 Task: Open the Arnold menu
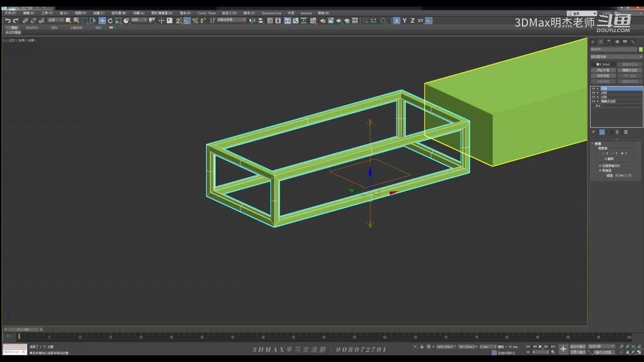coord(306,13)
